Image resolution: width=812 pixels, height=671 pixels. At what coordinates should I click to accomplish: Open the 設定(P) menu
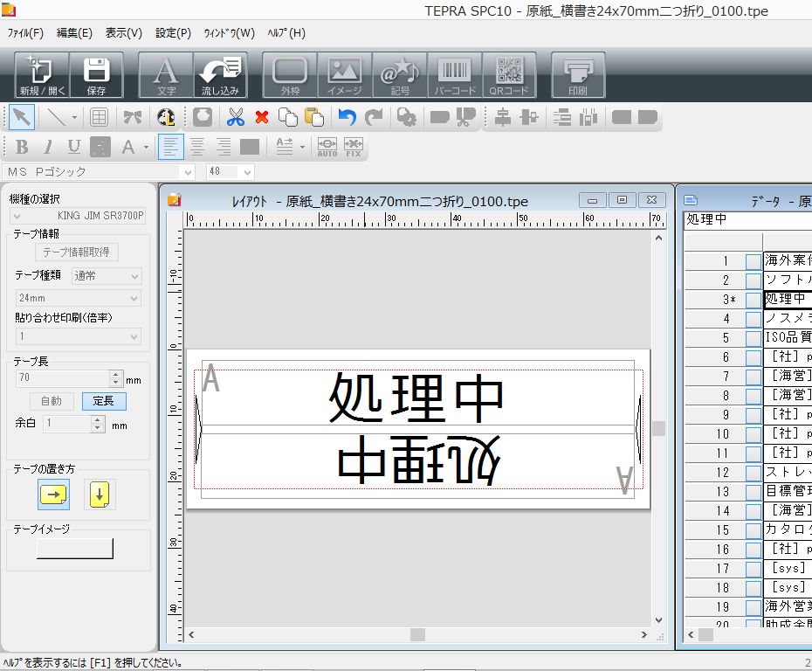[173, 33]
